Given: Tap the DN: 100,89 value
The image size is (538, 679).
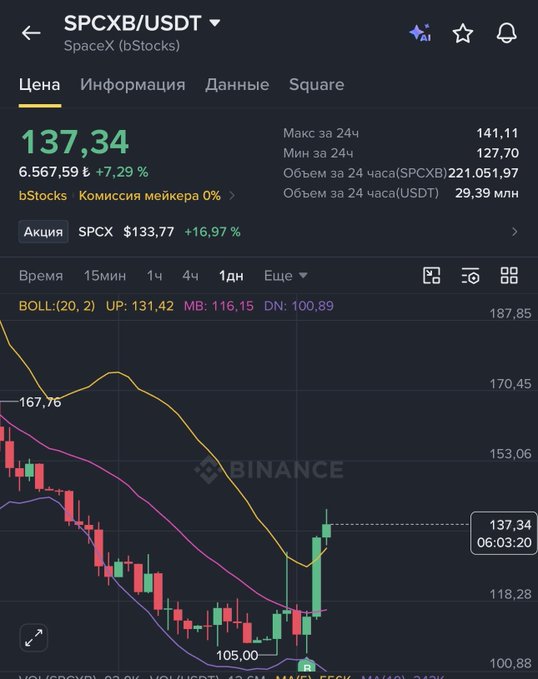Looking at the screenshot, I should pos(299,306).
